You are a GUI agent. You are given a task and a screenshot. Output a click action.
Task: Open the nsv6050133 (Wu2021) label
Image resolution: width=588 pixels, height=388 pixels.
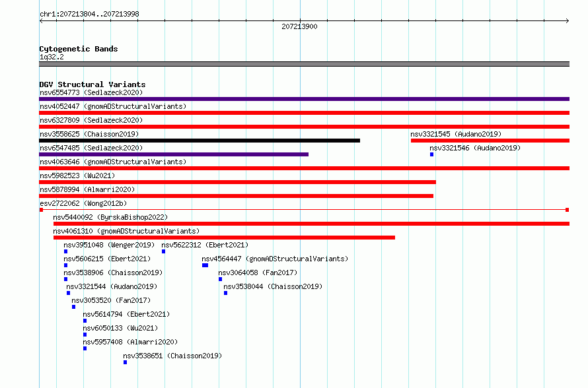[x=120, y=328]
